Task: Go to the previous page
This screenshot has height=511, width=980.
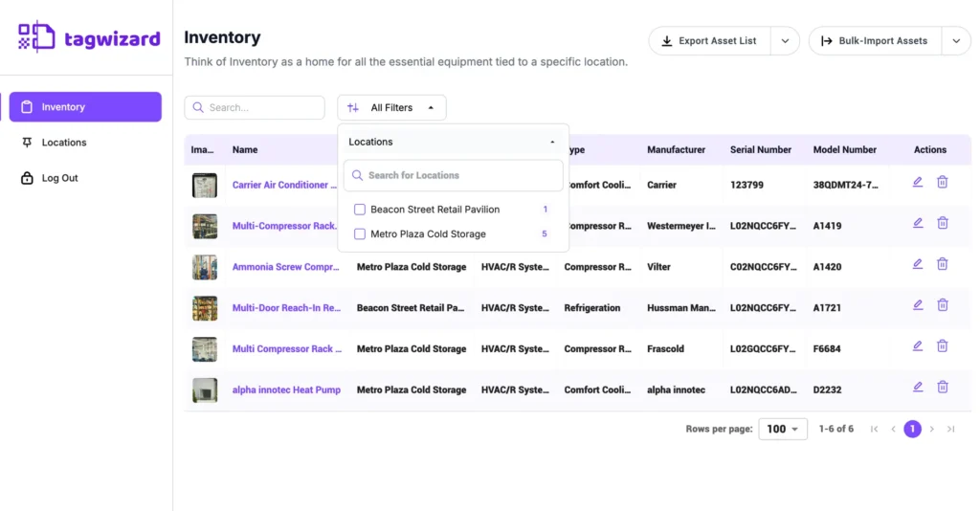Action: click(893, 429)
